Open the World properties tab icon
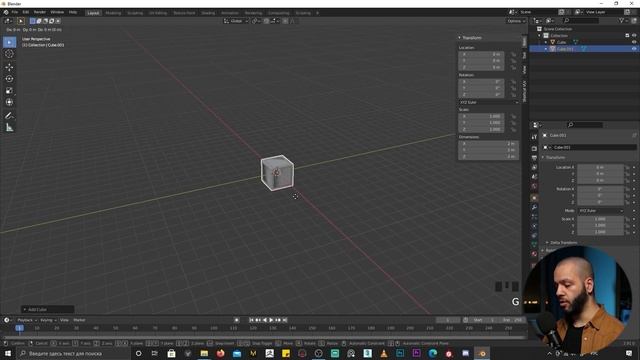 tap(534, 186)
